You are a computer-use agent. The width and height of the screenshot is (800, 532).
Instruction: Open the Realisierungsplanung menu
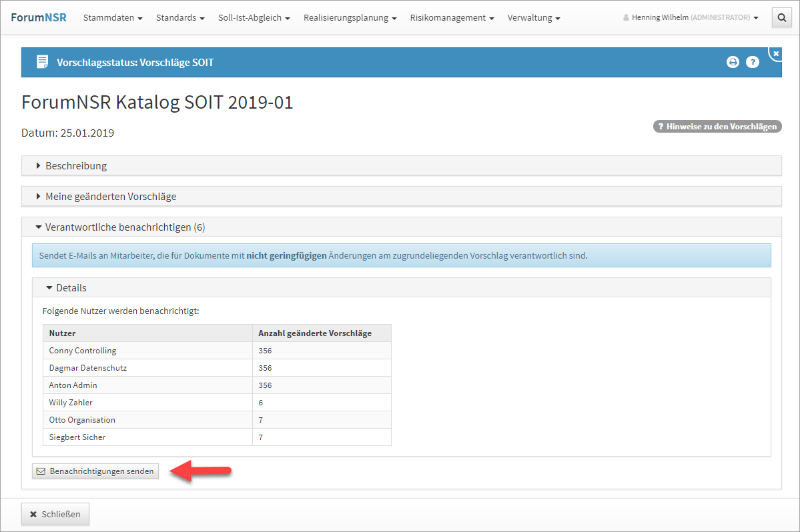tap(350, 18)
